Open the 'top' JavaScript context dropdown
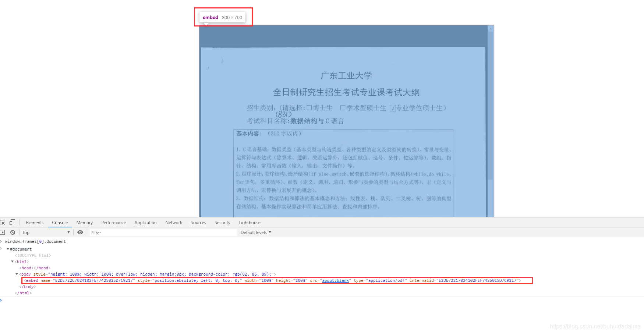The image size is (644, 333). click(x=46, y=233)
